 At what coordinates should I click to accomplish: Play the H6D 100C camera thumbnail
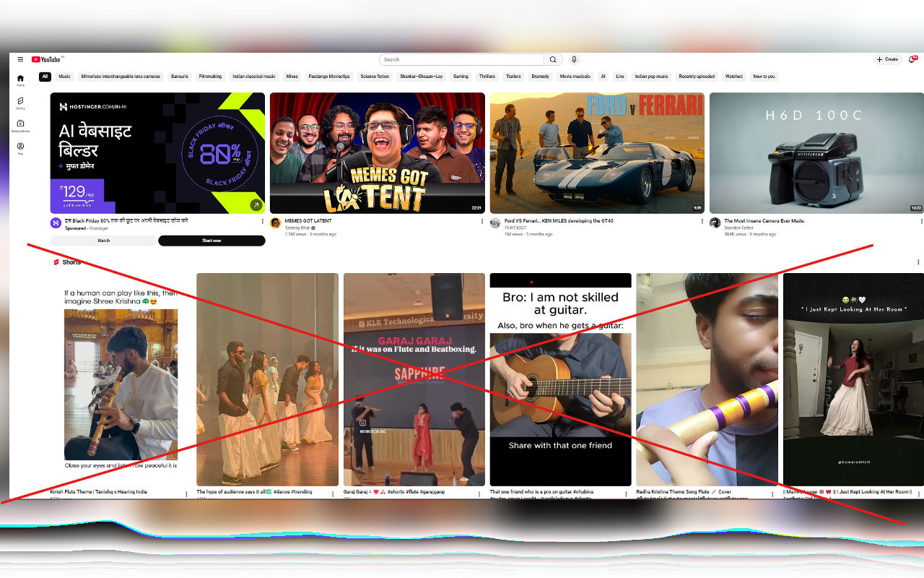pos(816,152)
